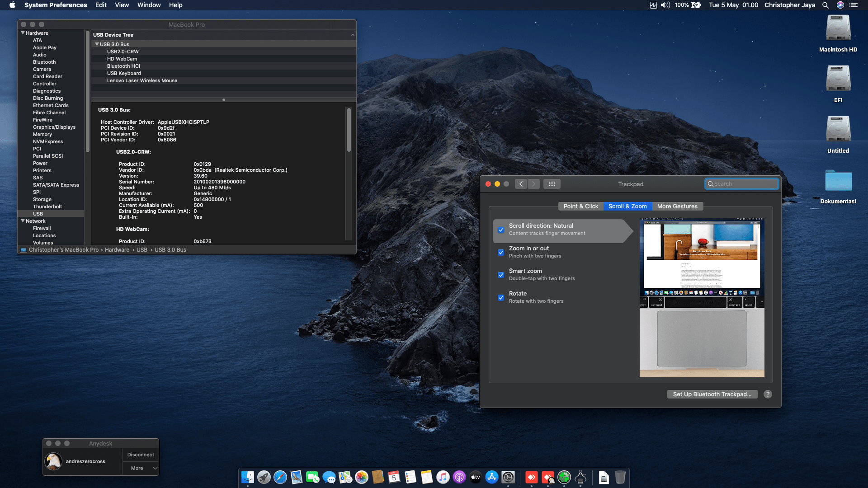Activate Siri from the menu bar
Viewport: 868px width, 488px height.
pos(840,5)
